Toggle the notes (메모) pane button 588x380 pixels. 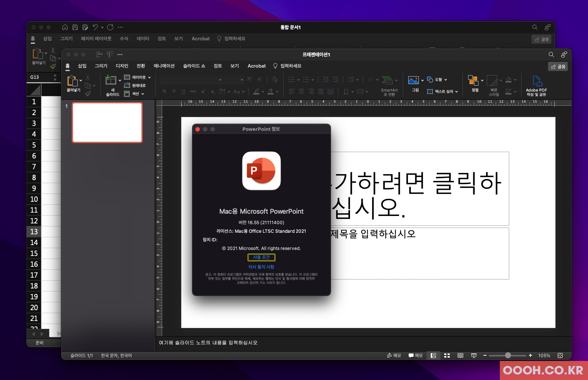click(x=394, y=356)
